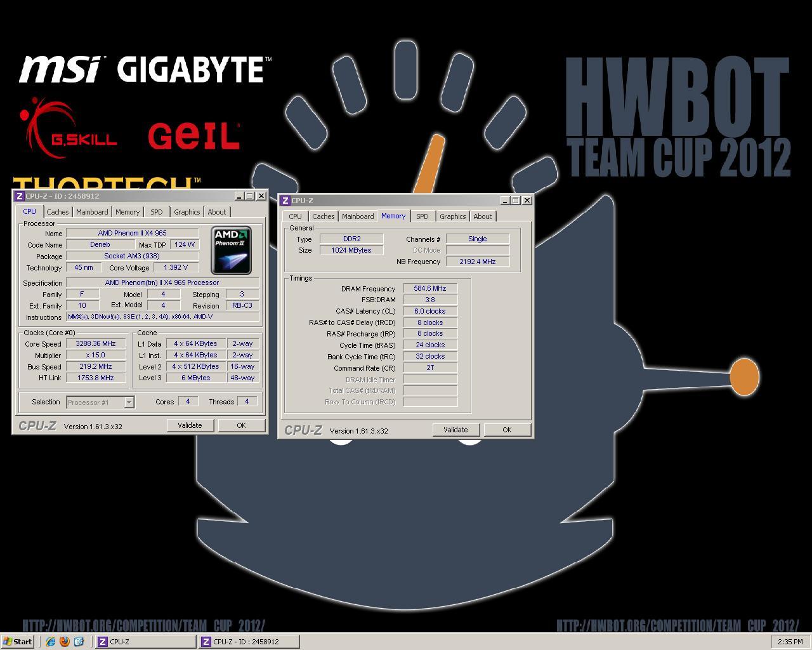Click OK in the left CPU-Z window
This screenshot has height=650, width=812.
pos(241,425)
